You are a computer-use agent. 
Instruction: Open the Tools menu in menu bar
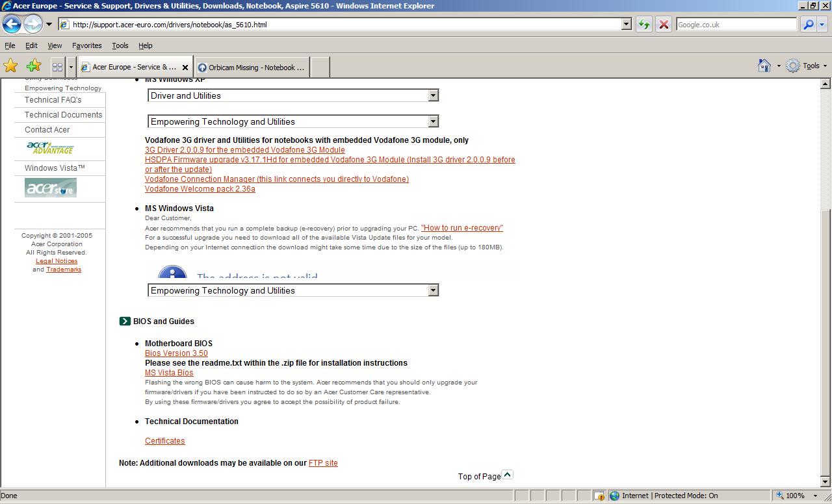(120, 45)
